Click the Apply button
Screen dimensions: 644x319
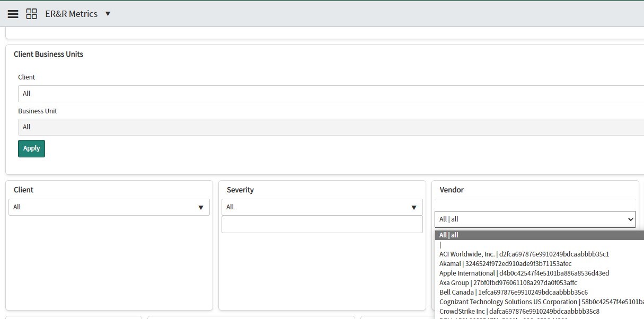coord(31,148)
